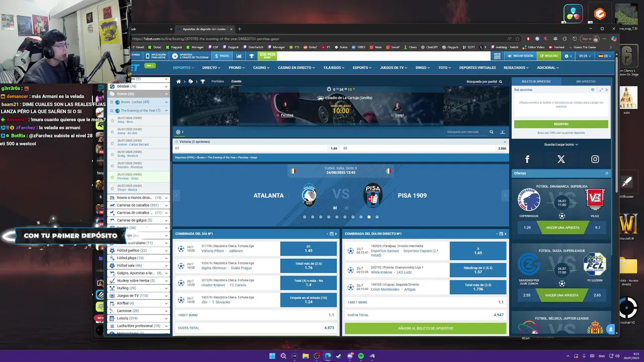Open the X social icon
The image size is (644, 362).
pyautogui.click(x=561, y=159)
